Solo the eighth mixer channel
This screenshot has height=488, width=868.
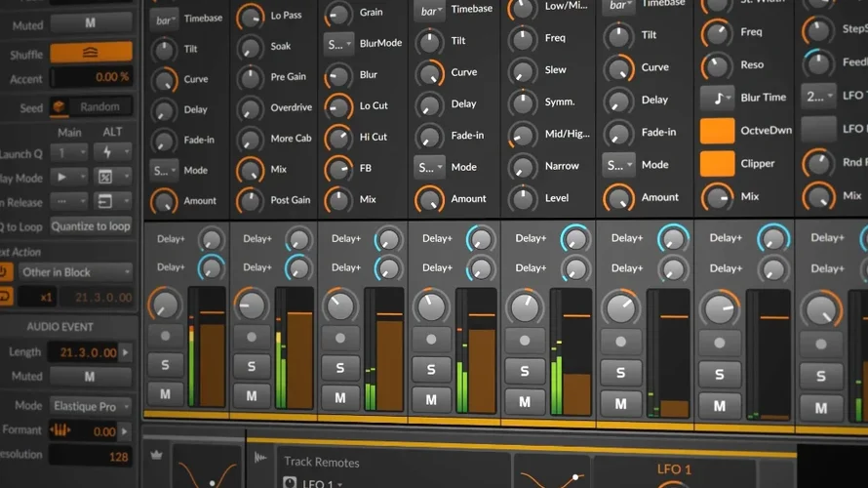click(x=821, y=376)
